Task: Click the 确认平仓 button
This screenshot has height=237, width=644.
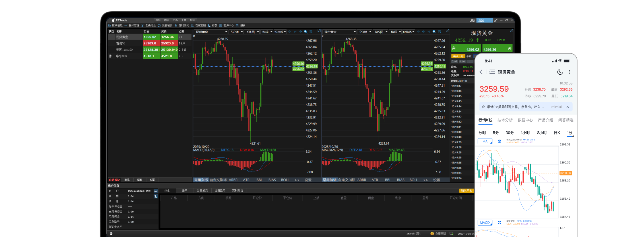Action: (467, 191)
